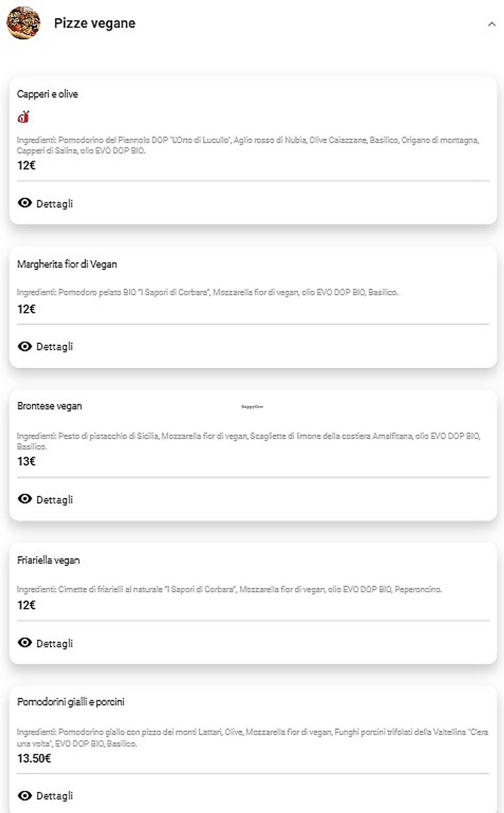Show Dettagli for Margherita fior di Vegan
Image resolution: width=504 pixels, height=813 pixels.
[55, 347]
